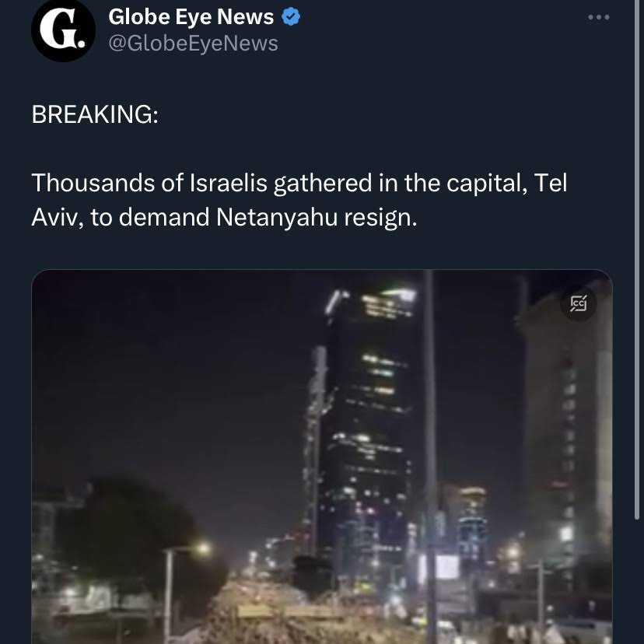644x644 pixels.
Task: Click the word "BREAKING:" in the post
Action: (95, 114)
